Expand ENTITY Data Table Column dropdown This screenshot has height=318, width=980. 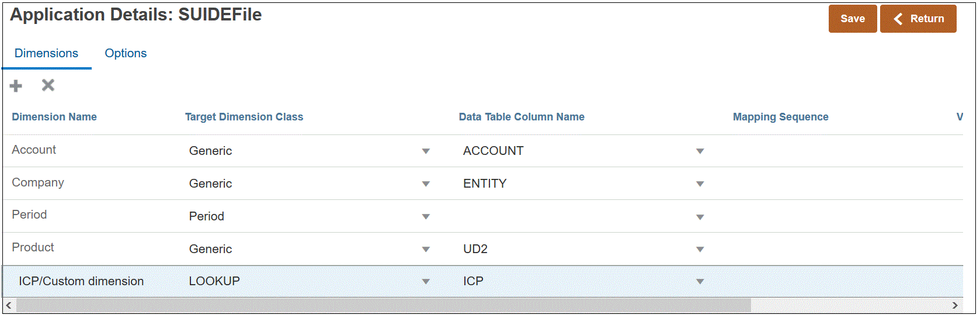tap(700, 184)
